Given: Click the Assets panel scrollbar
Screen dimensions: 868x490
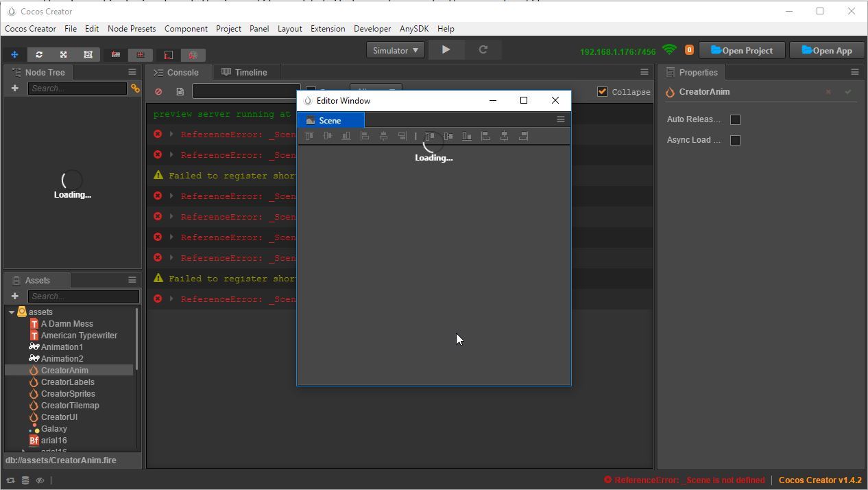Looking at the screenshot, I should (x=137, y=338).
